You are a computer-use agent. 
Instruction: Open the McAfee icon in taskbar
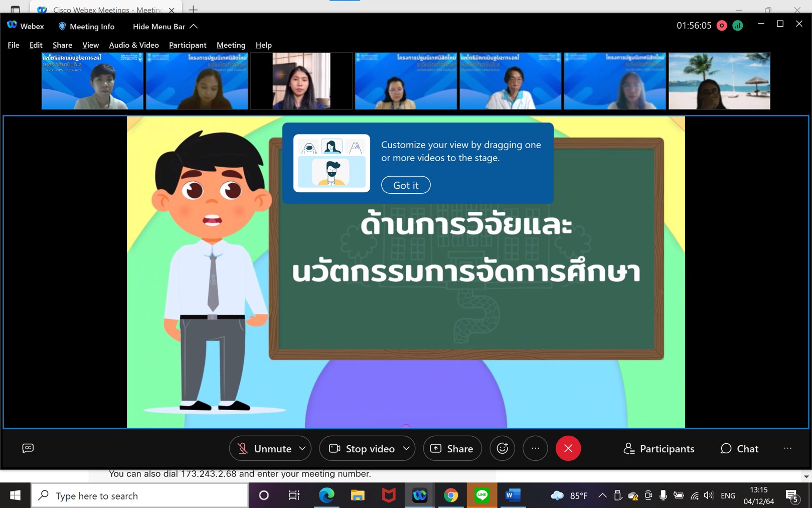click(x=389, y=495)
